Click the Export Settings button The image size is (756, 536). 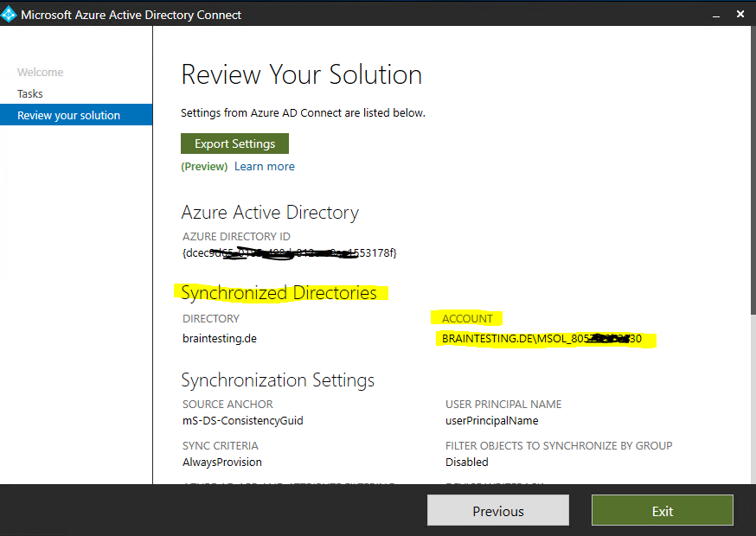(234, 144)
